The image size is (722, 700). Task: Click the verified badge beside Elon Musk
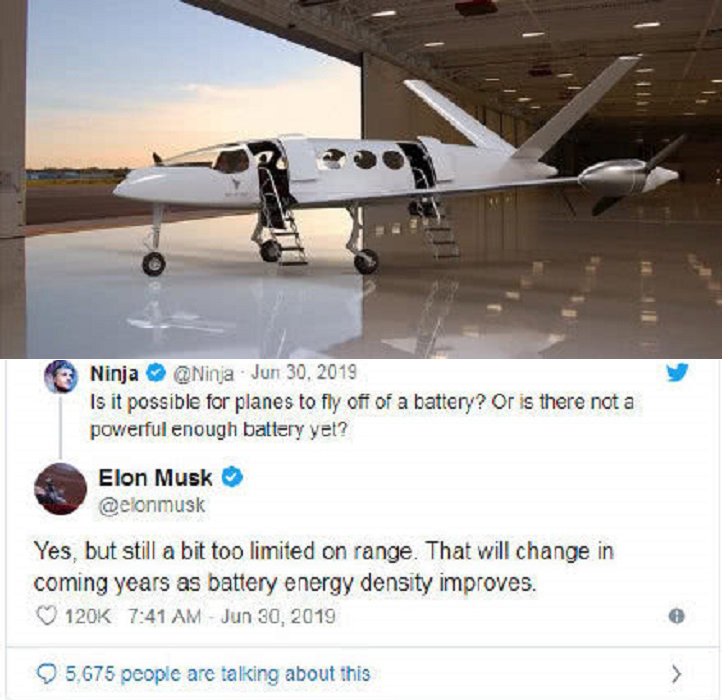232,477
